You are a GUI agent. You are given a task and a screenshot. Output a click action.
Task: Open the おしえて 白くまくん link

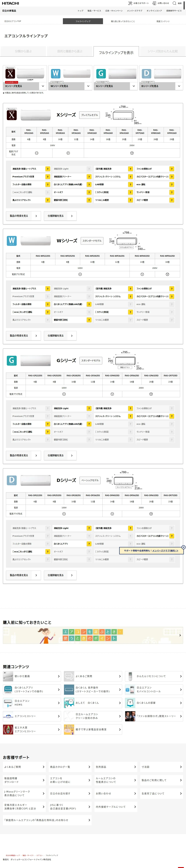point(93,703)
